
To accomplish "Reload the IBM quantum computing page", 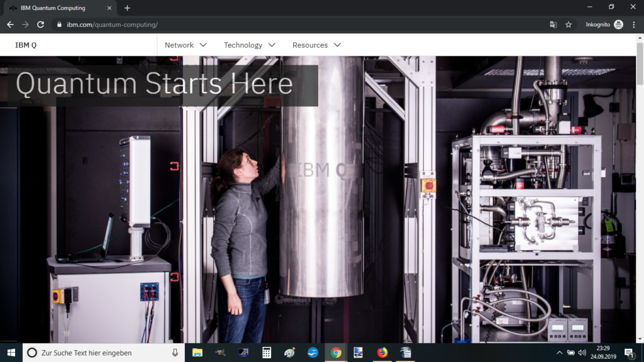I will click(x=40, y=25).
